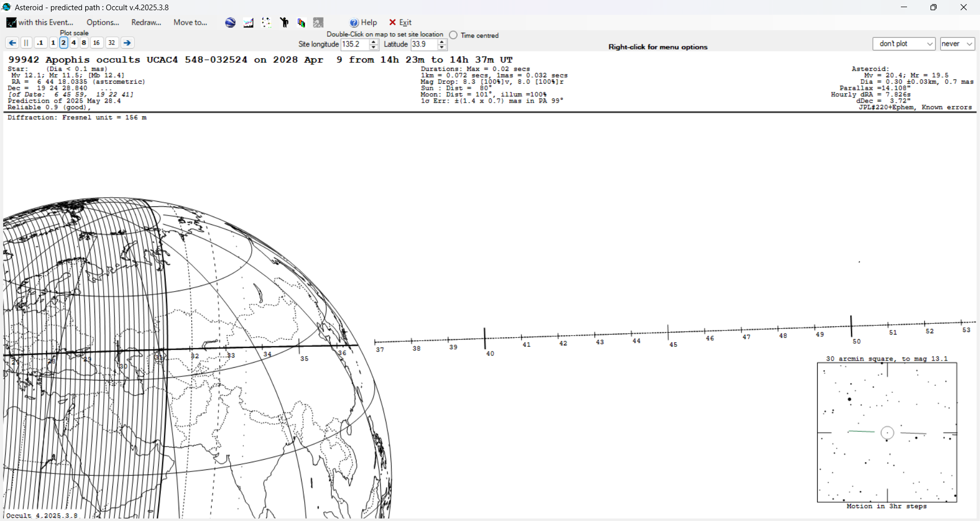The width and height of the screenshot is (980, 521).
Task: Click 'Reliable 0.9 (good),' text
Action: 49,107
